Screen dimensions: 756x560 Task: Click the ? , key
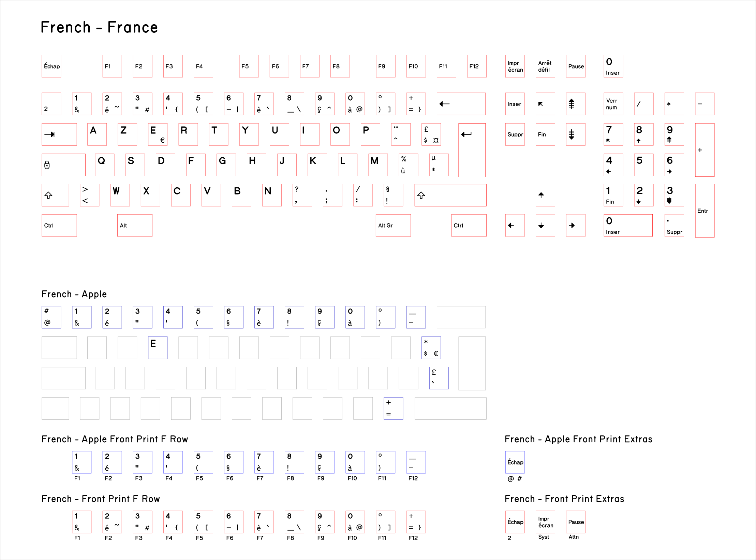302,195
